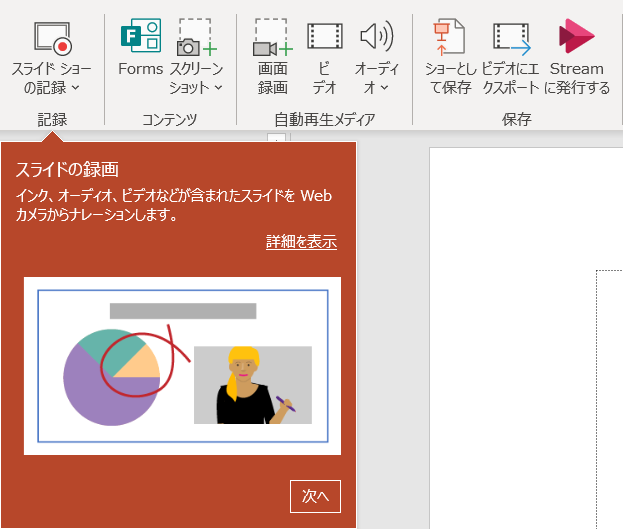623x529 pixels.
Task: Click the オーディオ speaker icon
Action: (x=377, y=37)
